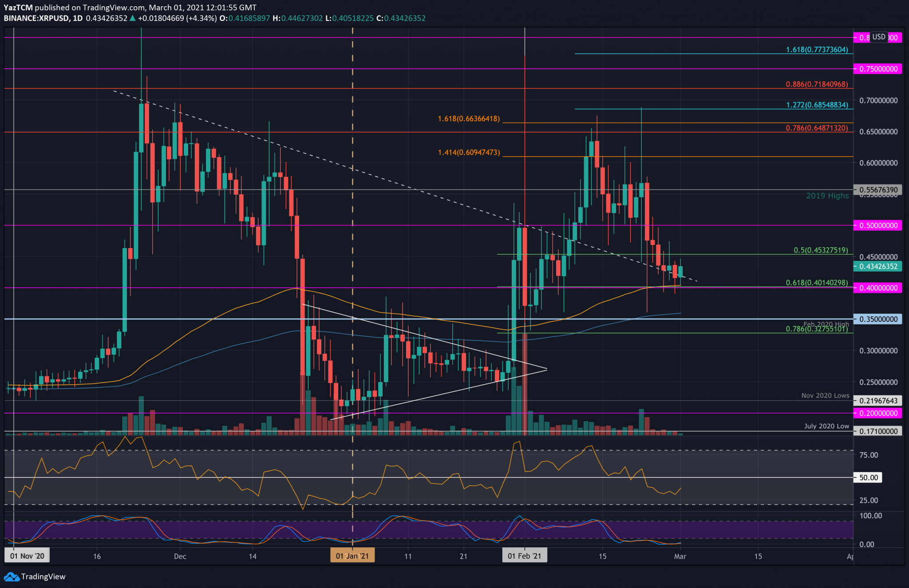Image resolution: width=909 pixels, height=588 pixels.
Task: Click the 0.618(0.40140298) green Fibonacci label
Action: pos(817,283)
